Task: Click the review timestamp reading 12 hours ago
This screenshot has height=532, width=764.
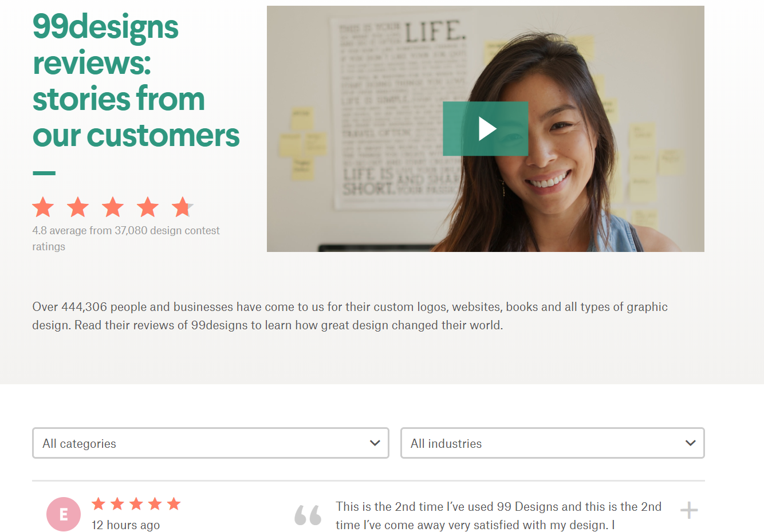Action: click(125, 525)
